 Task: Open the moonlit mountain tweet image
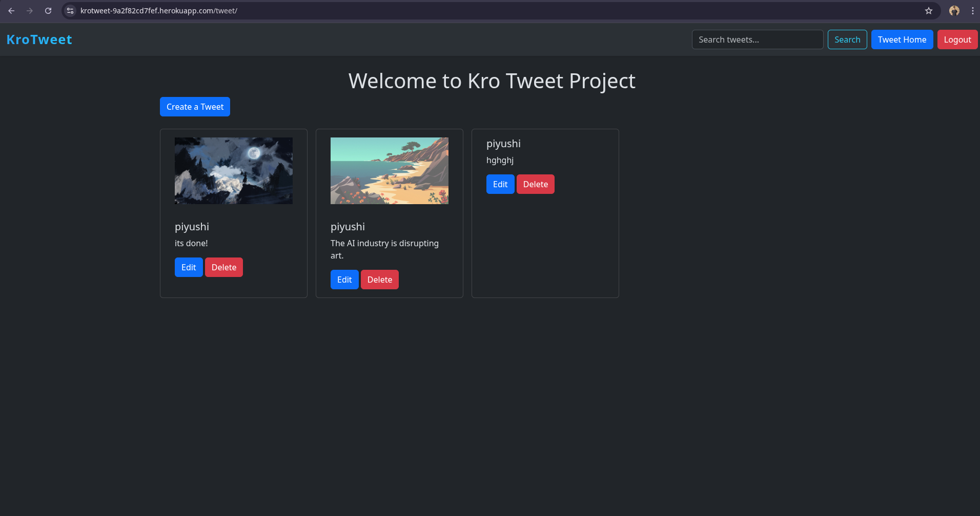pos(233,170)
